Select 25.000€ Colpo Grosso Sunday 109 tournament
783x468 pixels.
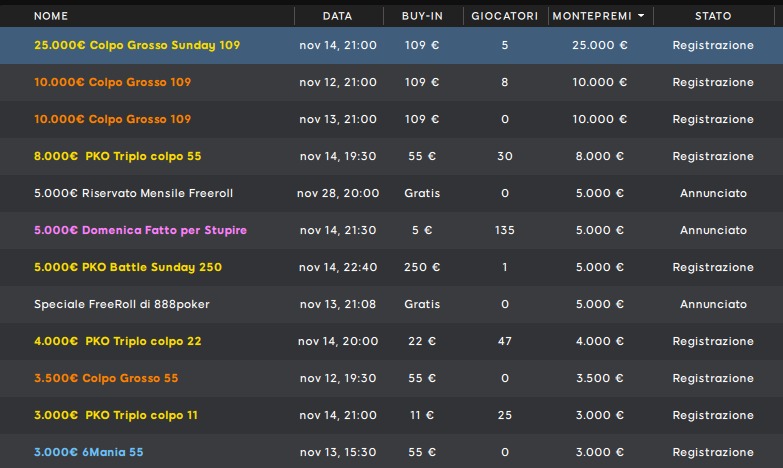point(137,45)
